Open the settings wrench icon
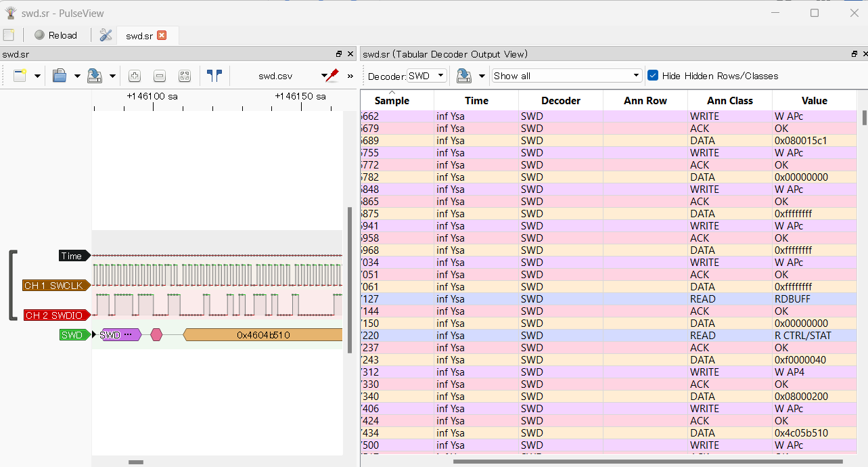Image resolution: width=868 pixels, height=467 pixels. point(106,35)
